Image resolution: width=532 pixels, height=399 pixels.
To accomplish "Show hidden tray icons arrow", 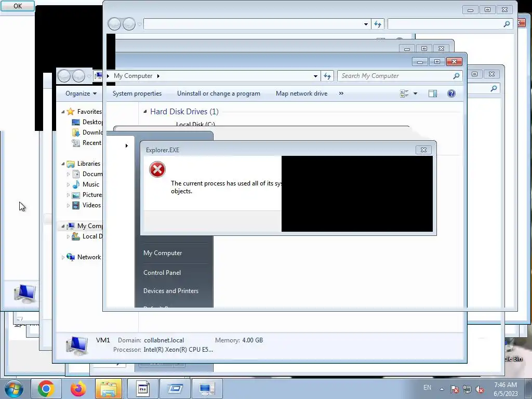I will 442,389.
